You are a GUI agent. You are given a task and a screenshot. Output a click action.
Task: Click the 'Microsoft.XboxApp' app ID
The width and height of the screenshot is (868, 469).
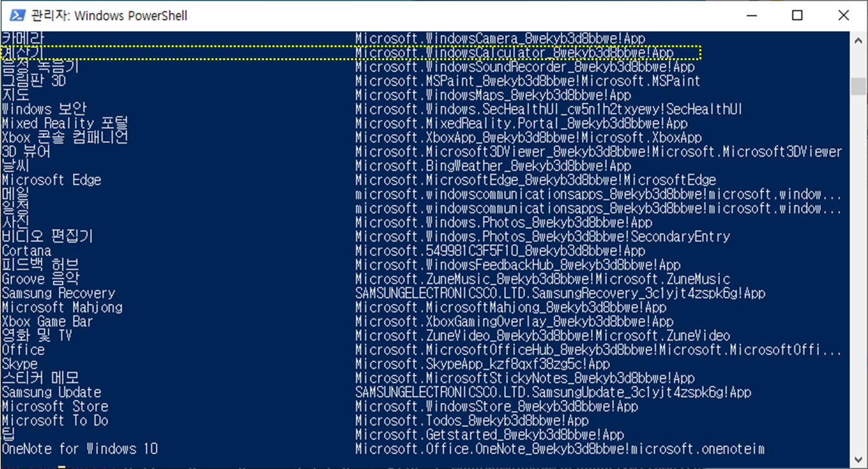[529, 138]
